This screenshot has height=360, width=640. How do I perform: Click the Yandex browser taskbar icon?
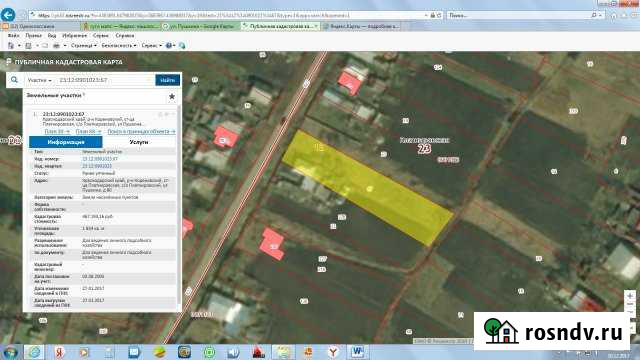[333, 351]
